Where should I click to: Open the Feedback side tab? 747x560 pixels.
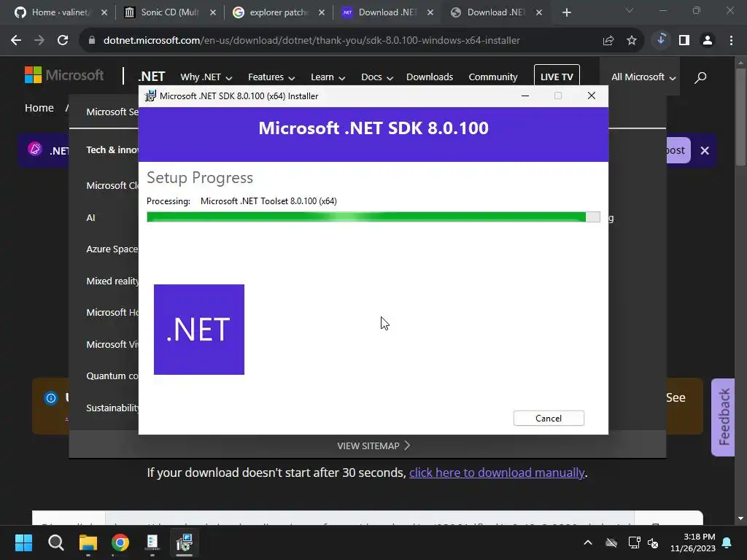(723, 417)
